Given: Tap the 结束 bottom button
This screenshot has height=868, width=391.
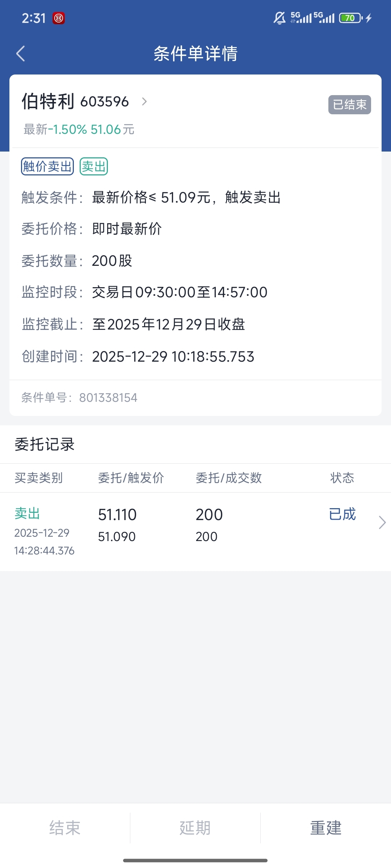Looking at the screenshot, I should click(x=65, y=828).
